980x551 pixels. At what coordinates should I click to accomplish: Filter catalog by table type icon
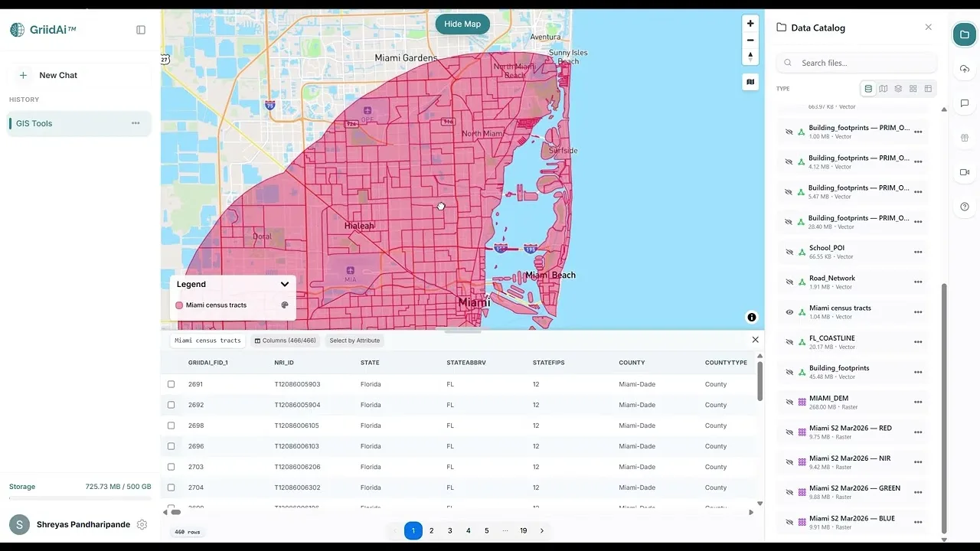(928, 89)
